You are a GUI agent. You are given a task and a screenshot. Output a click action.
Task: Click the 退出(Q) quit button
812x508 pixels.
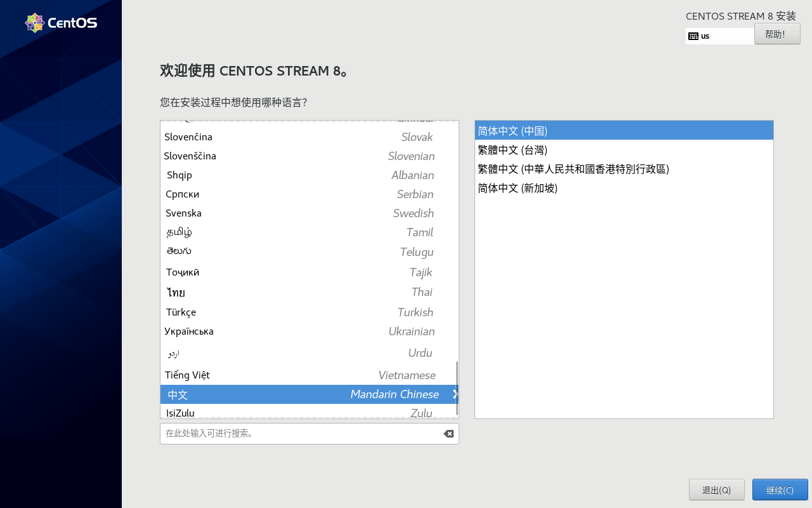coord(716,490)
